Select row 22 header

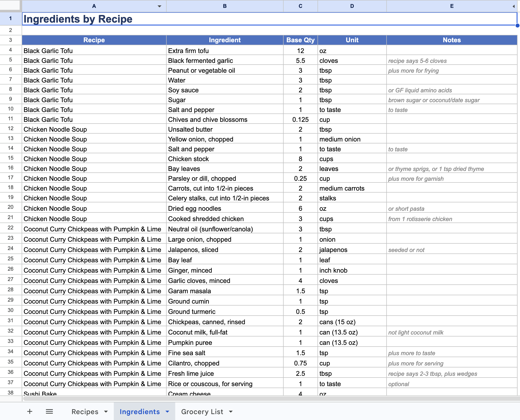click(11, 228)
